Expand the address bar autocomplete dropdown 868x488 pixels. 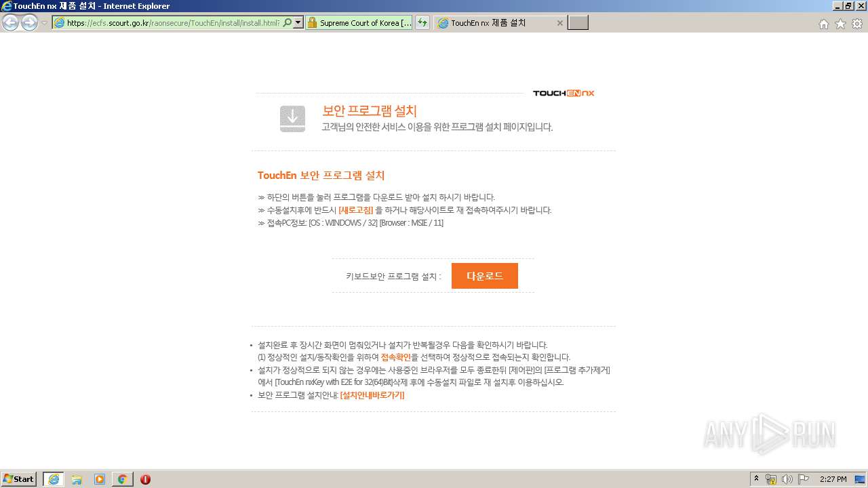point(298,23)
